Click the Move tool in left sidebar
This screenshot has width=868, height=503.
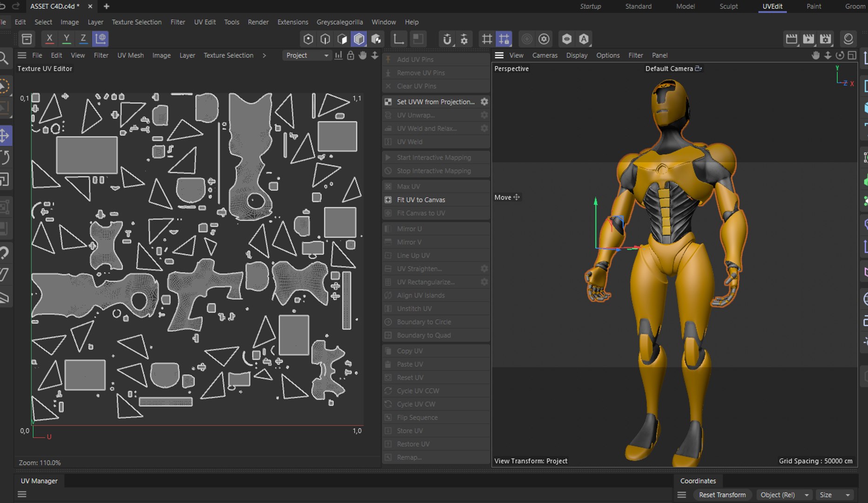[x=5, y=136]
